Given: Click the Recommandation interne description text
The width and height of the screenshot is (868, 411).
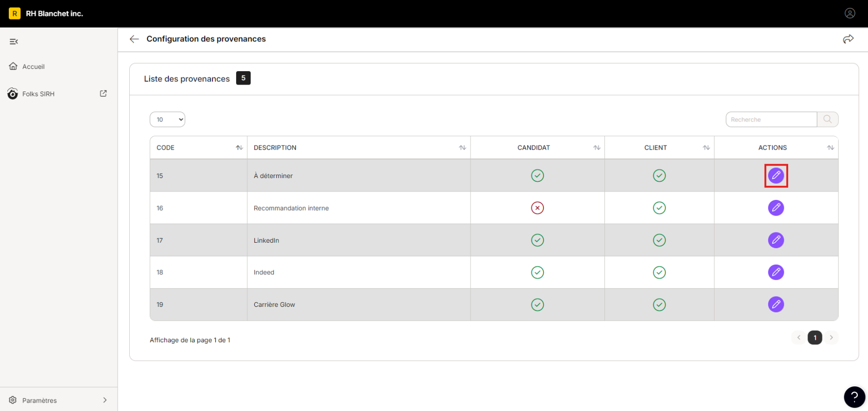Looking at the screenshot, I should pos(291,208).
